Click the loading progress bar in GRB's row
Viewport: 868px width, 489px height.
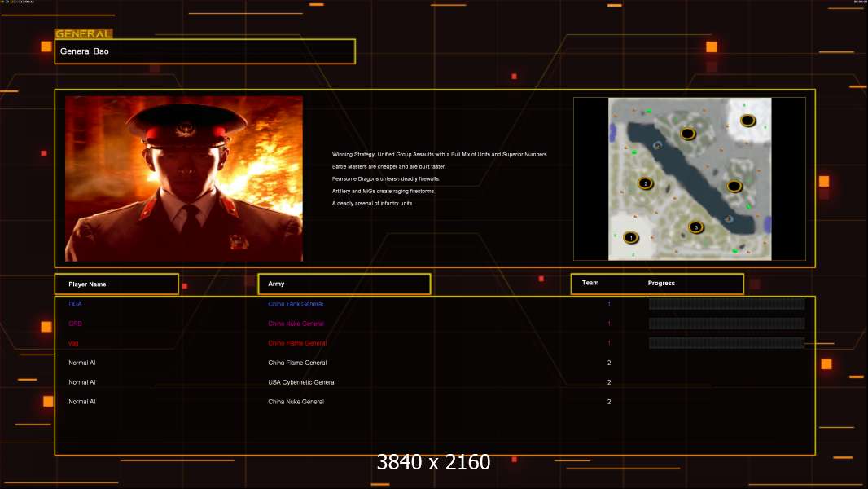[x=726, y=324]
